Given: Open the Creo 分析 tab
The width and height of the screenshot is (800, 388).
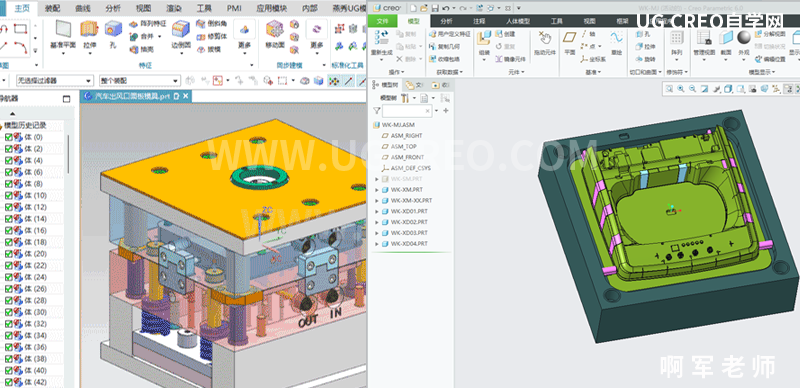Looking at the screenshot, I should coord(446,21).
